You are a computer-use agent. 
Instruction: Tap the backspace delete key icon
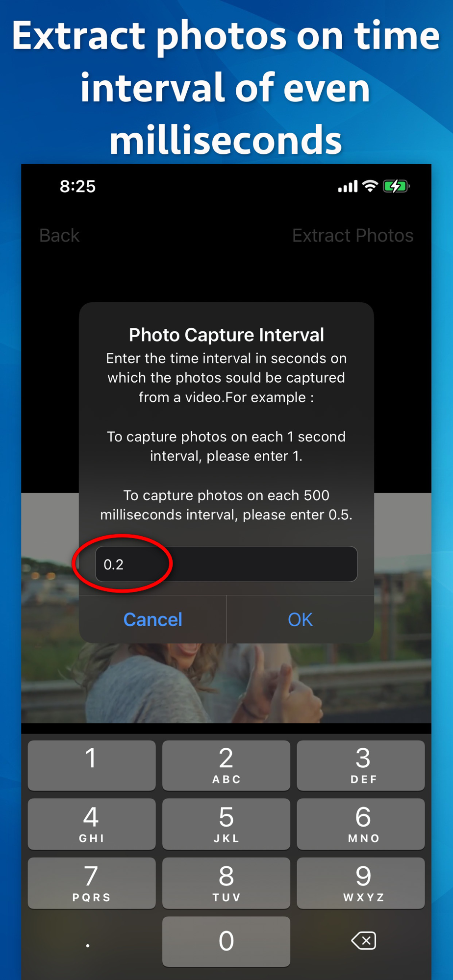pyautogui.click(x=364, y=940)
